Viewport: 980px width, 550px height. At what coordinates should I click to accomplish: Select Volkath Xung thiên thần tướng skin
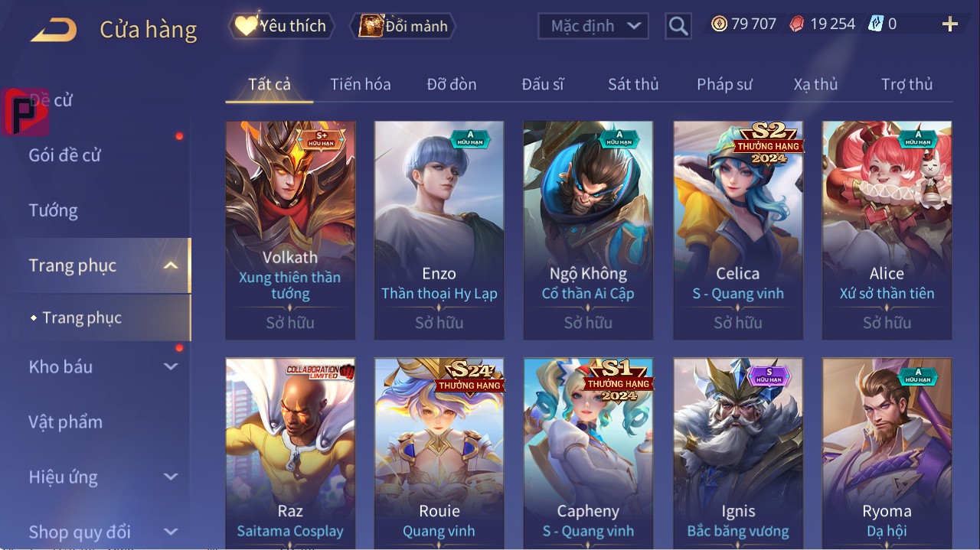[x=290, y=230]
